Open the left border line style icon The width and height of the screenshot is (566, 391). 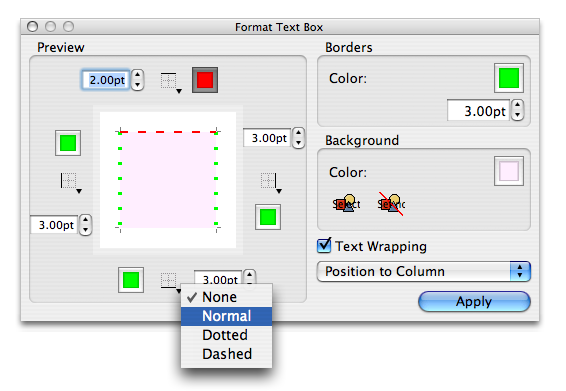coord(71,183)
